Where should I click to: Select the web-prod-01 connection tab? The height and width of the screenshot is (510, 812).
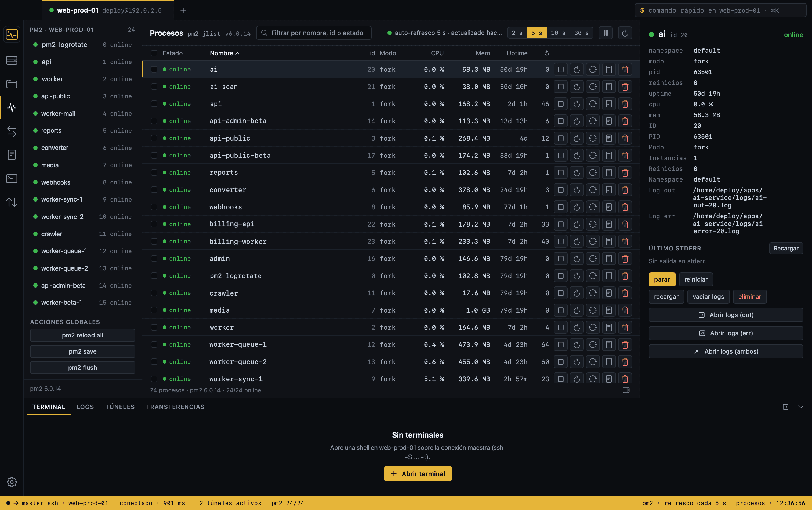107,10
